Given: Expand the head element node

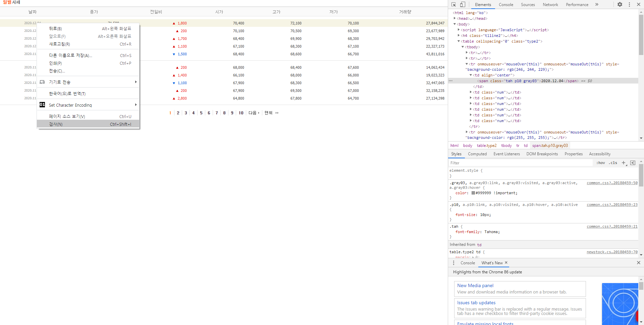Looking at the screenshot, I should point(455,18).
